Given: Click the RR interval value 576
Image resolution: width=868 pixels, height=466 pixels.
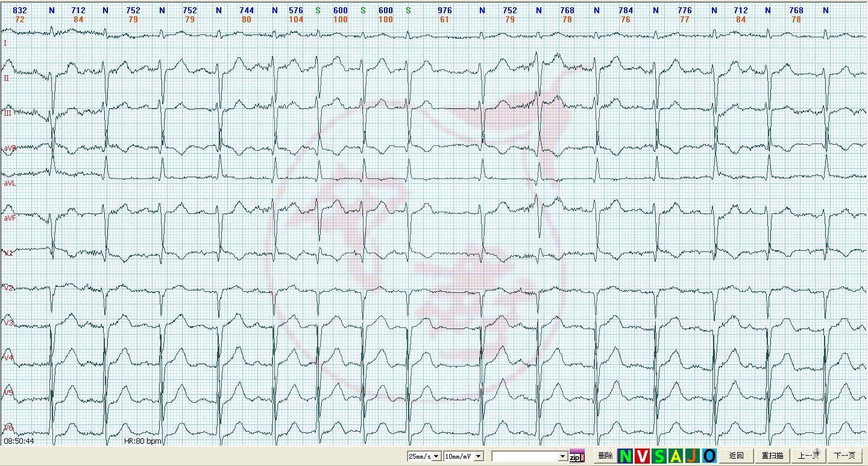Looking at the screenshot, I should pyautogui.click(x=296, y=10).
